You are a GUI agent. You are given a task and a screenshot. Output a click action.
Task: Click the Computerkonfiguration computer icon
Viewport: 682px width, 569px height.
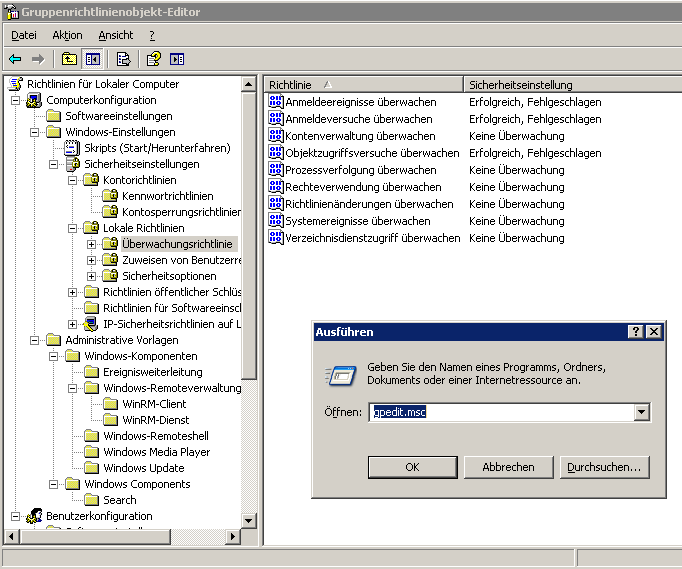pyautogui.click(x=34, y=100)
